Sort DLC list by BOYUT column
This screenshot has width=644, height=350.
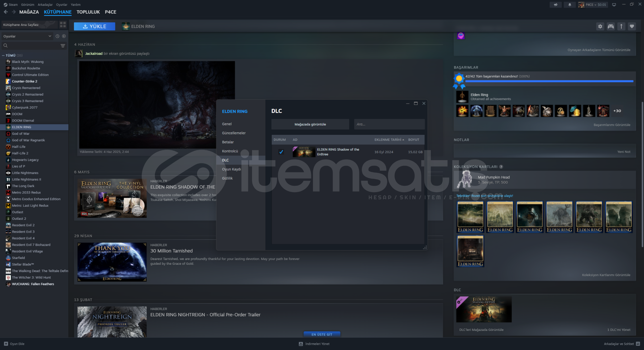pos(413,140)
